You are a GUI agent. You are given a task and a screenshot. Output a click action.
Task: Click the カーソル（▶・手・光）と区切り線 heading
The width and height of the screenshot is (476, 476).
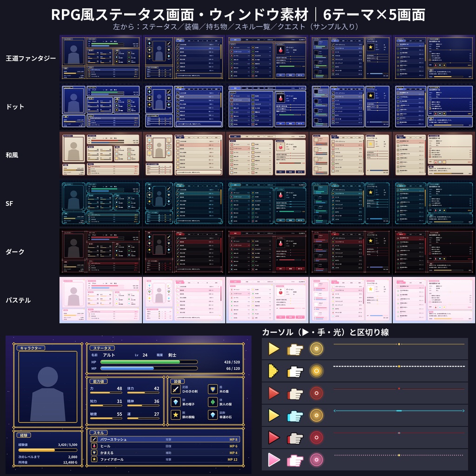coord(325,332)
